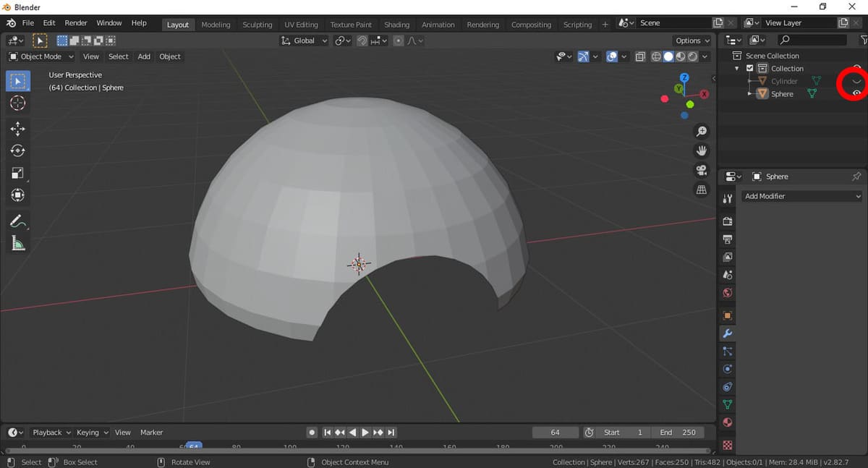The width and height of the screenshot is (868, 468).
Task: Open the Object Data mesh tab
Action: point(728,405)
